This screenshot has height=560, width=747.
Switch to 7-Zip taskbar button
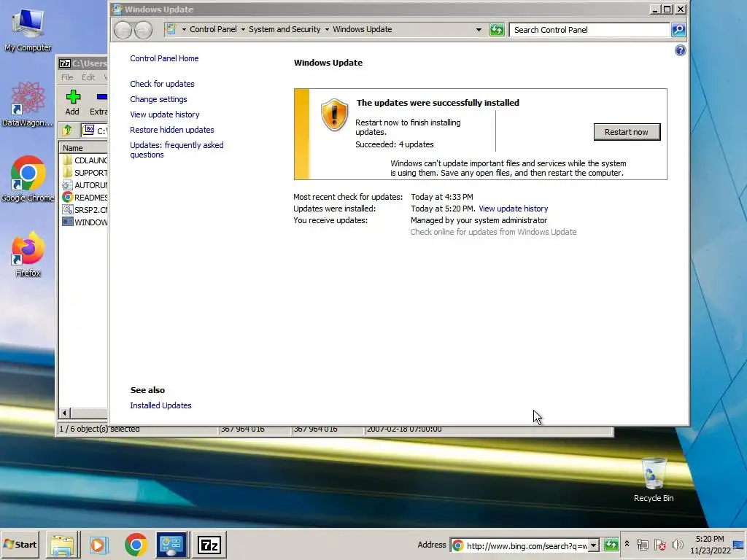209,545
